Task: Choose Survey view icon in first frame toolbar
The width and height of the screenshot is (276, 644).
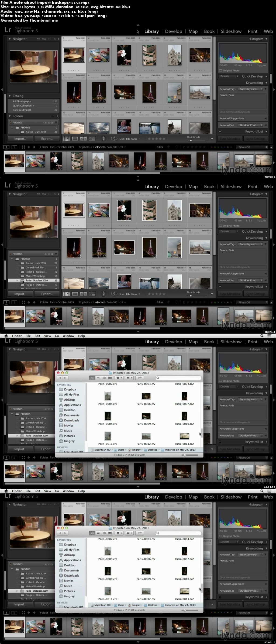Action: 92,139
